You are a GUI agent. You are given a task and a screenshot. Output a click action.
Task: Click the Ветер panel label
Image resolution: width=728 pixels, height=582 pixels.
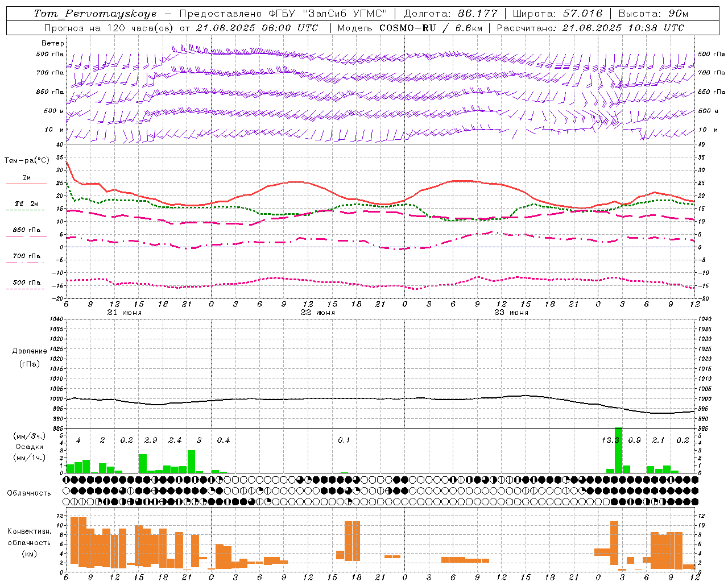[53, 43]
